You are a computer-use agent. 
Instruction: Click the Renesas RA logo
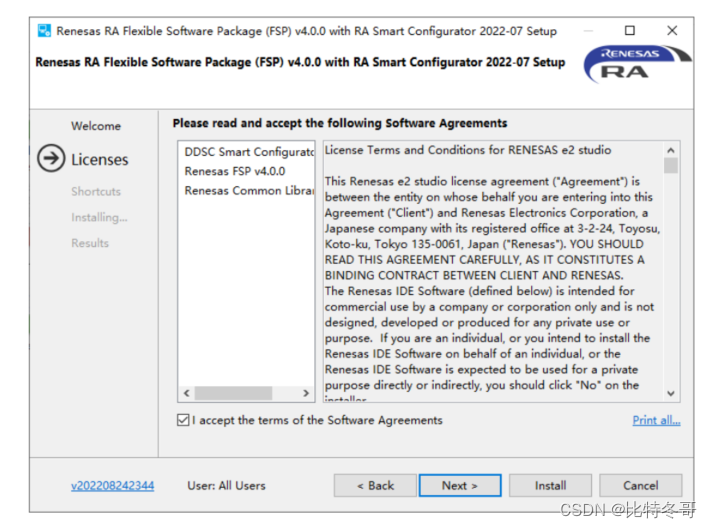638,64
